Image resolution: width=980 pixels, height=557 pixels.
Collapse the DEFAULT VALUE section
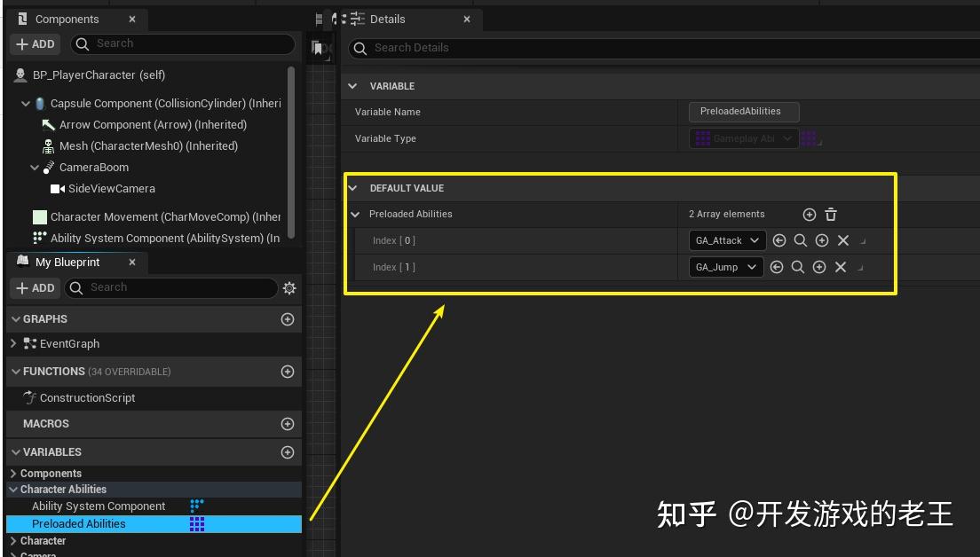352,188
